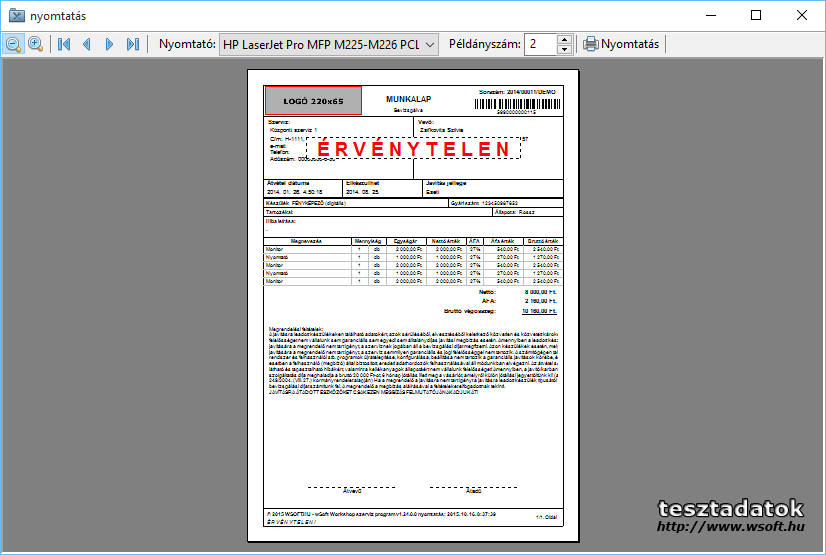The height and width of the screenshot is (555, 826).
Task: Click the red ÉRVÉNYTELEN stamp text
Action: pyautogui.click(x=414, y=149)
